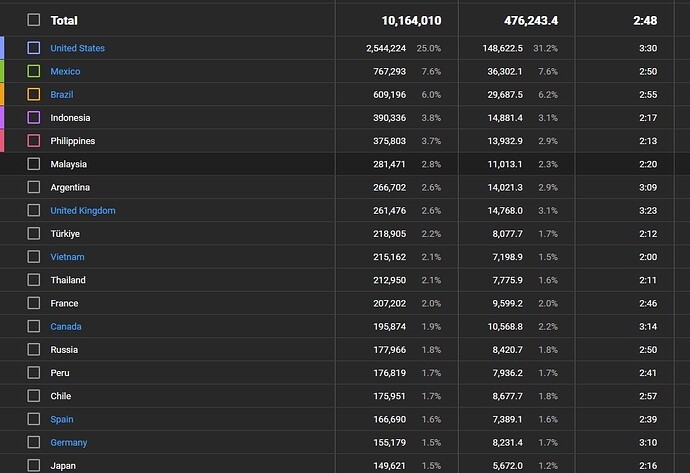Toggle the orange Brazil checkbox
This screenshot has height=473, width=690.
tap(34, 94)
